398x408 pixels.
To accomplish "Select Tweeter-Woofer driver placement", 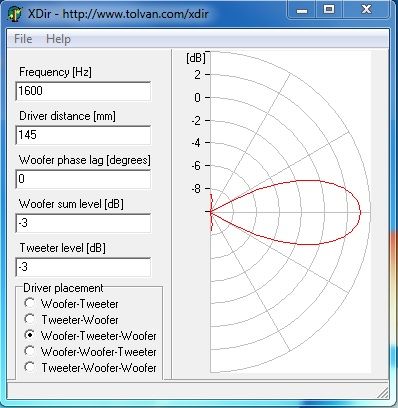I will [x=71, y=320].
